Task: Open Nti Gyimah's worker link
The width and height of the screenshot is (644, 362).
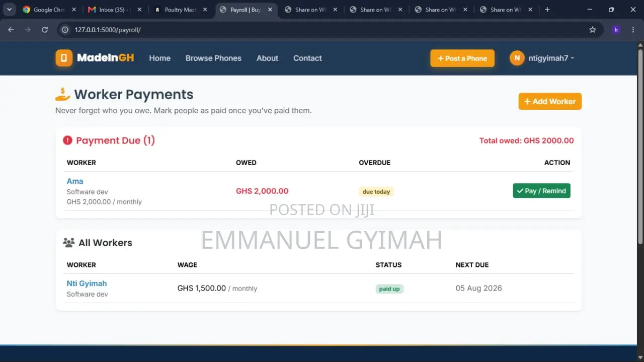Action: 87,283
